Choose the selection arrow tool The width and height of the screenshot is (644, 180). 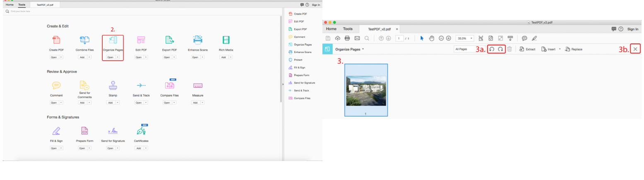coord(422,38)
